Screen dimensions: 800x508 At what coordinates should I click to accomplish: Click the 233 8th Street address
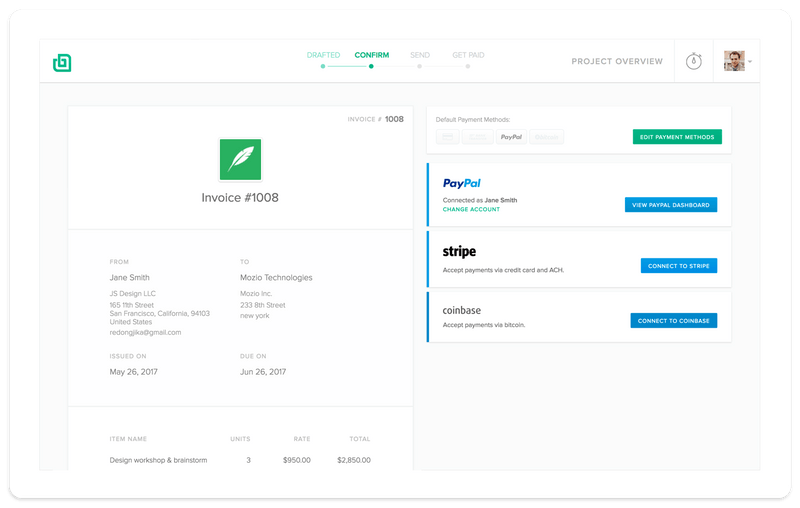coord(263,305)
